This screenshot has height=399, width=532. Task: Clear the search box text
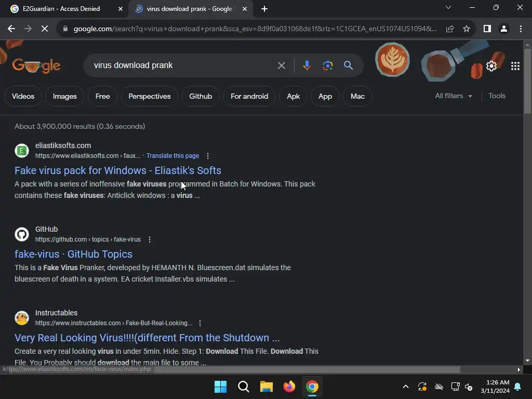tap(281, 65)
